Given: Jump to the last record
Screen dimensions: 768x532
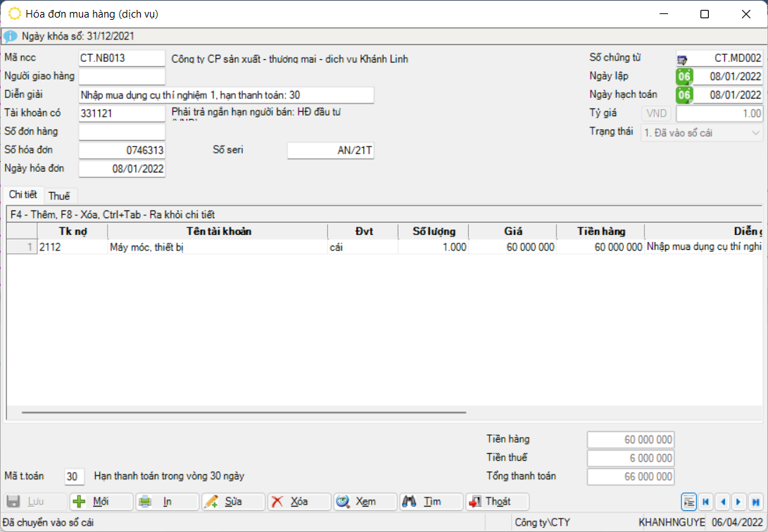Looking at the screenshot, I should point(755,502).
